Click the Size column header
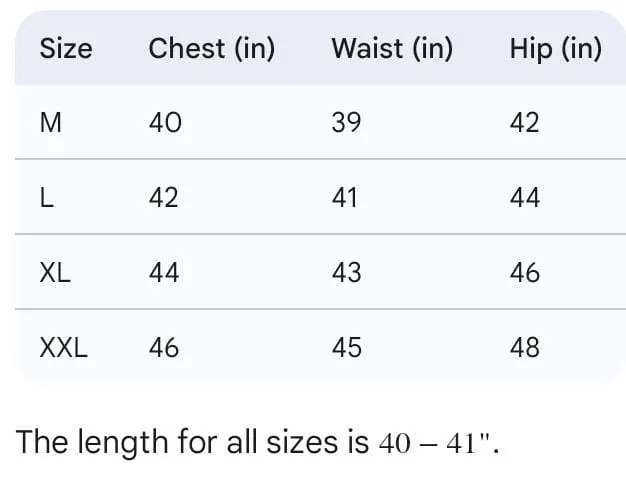Viewport: 626px width, 486px height. click(66, 49)
